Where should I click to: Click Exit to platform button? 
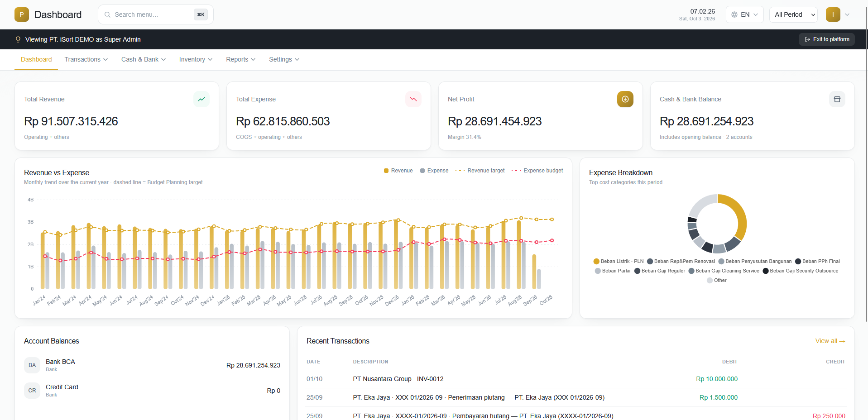tap(827, 39)
